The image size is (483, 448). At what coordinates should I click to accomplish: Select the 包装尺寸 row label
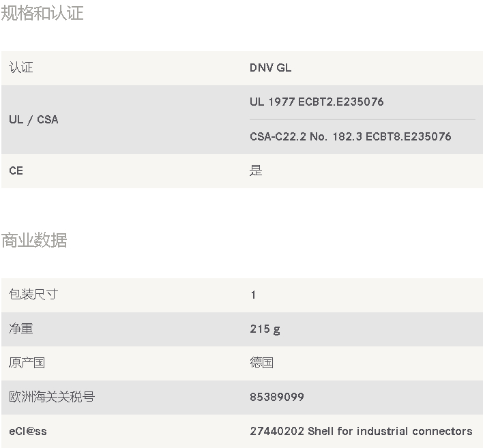coord(33,295)
